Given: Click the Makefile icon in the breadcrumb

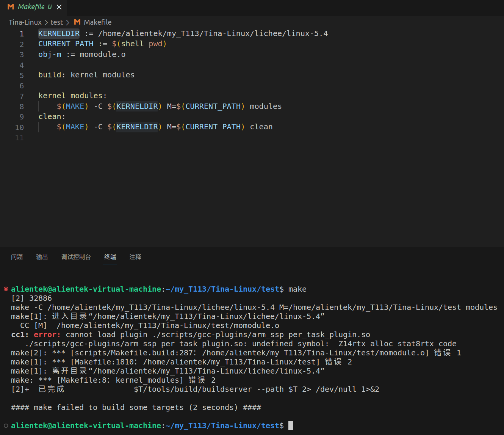Looking at the screenshot, I should 77,22.
